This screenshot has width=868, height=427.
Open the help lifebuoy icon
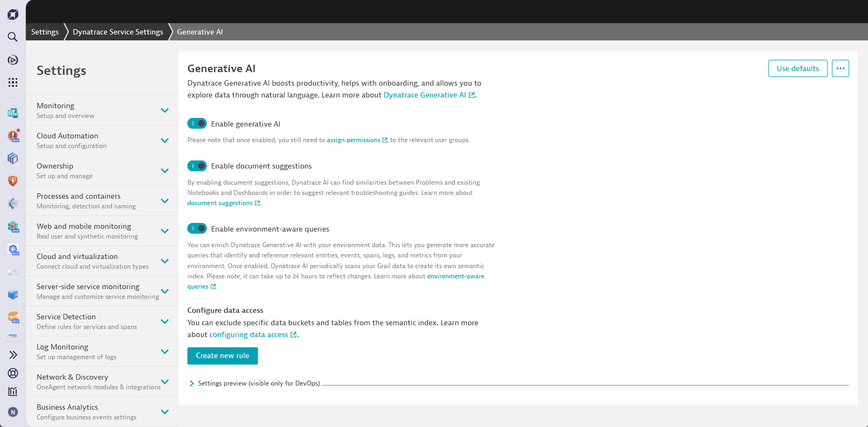(x=13, y=373)
